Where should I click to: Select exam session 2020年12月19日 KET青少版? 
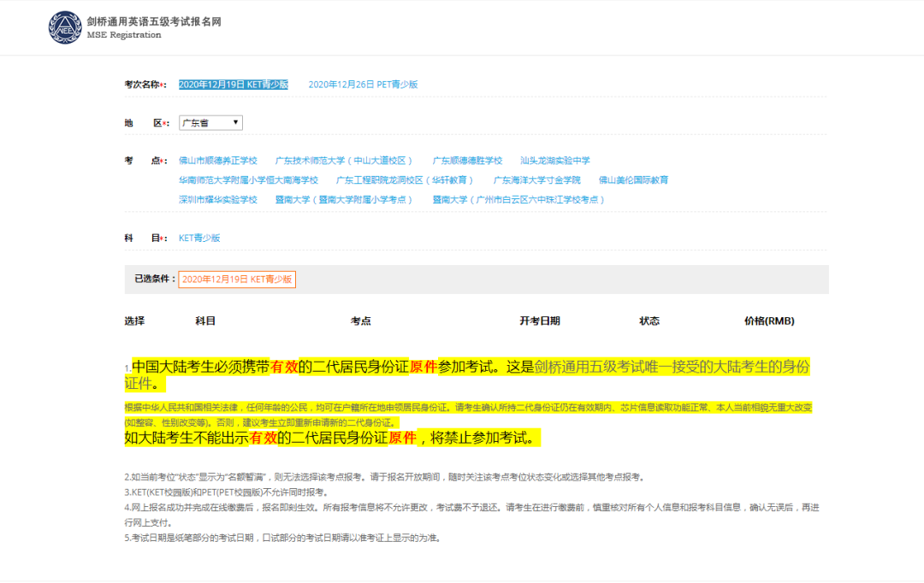(x=234, y=85)
